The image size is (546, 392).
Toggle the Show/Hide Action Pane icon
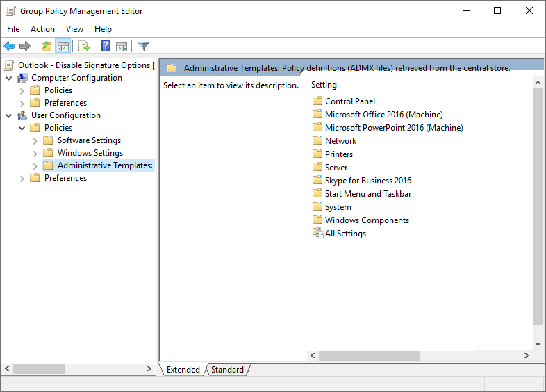click(122, 47)
